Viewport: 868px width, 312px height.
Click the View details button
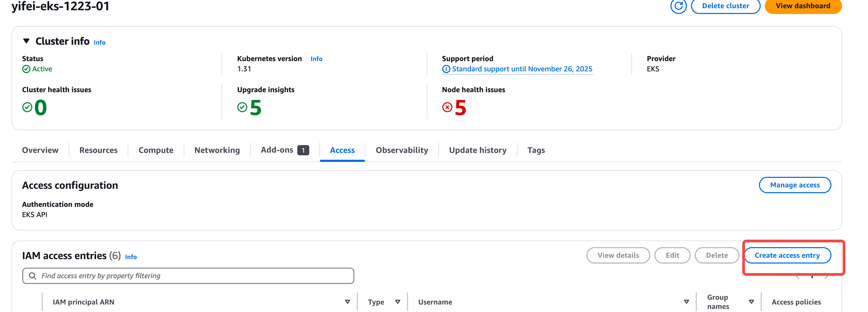coord(618,255)
